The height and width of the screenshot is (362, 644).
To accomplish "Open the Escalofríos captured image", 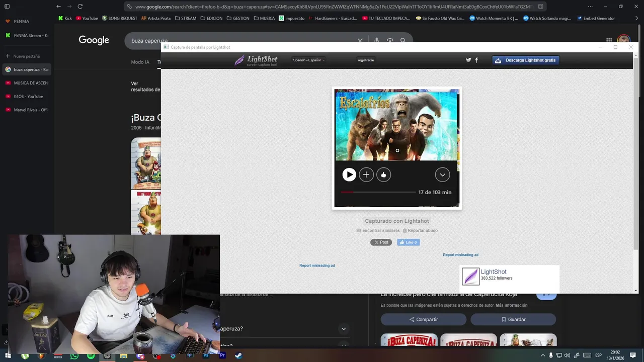I will (x=396, y=148).
